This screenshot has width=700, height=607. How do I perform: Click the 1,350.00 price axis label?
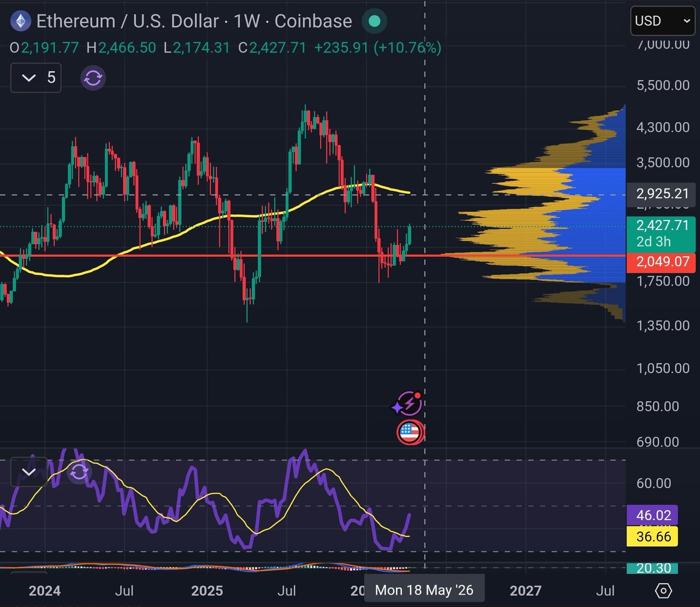point(663,326)
